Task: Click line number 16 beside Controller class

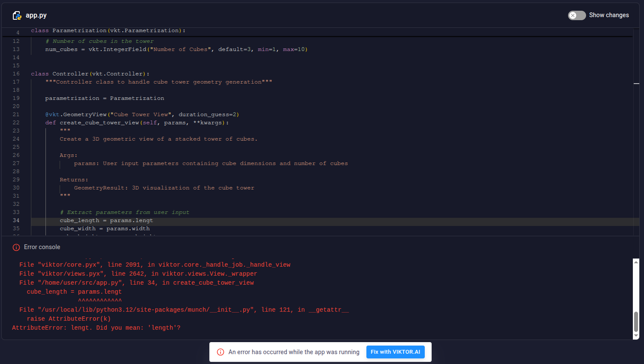Action: (x=16, y=74)
